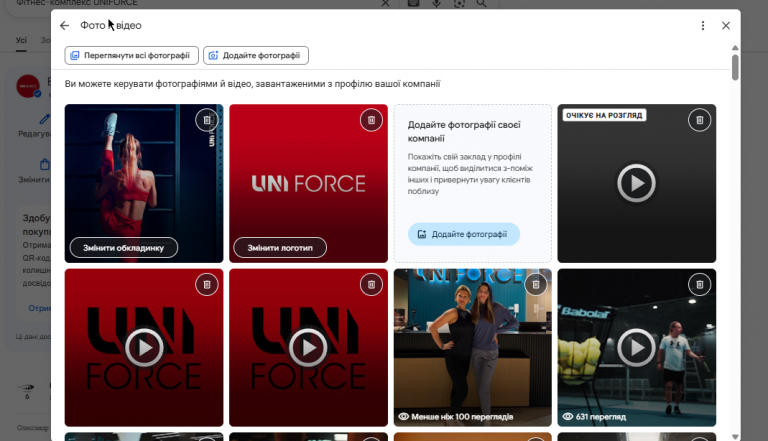The image size is (768, 441).
Task: Open the photo of two women at reception
Action: tap(473, 347)
